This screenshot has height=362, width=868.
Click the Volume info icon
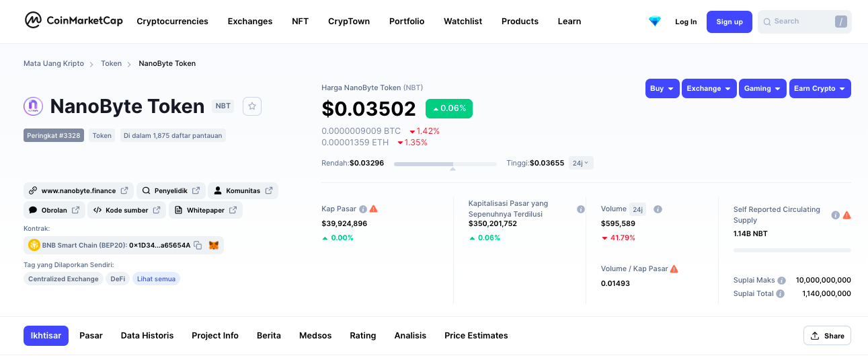tap(658, 209)
